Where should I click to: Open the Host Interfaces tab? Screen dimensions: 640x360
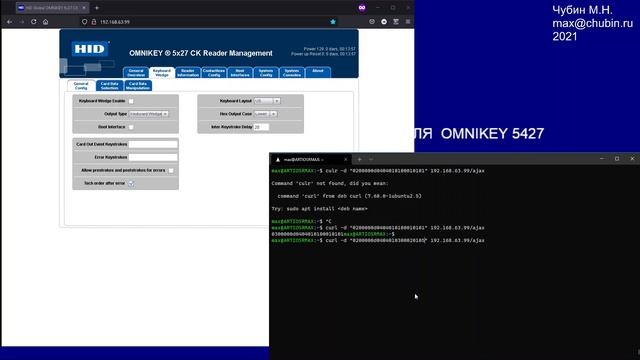(x=240, y=73)
